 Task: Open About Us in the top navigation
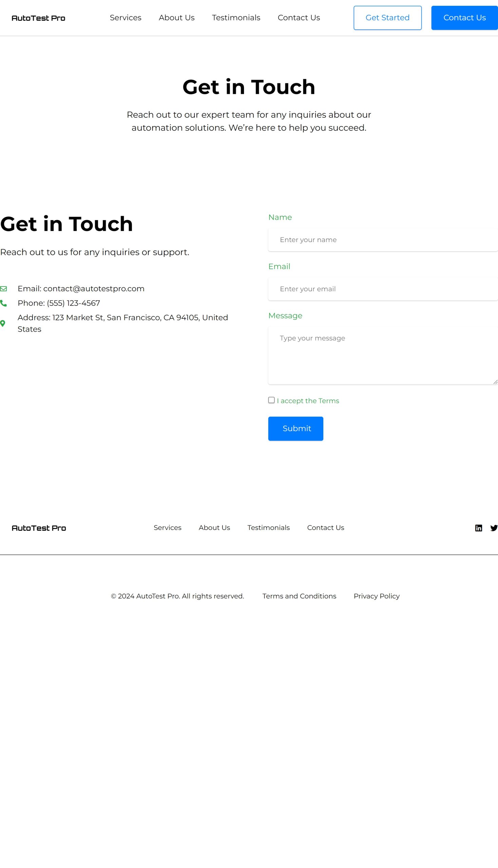pyautogui.click(x=176, y=18)
